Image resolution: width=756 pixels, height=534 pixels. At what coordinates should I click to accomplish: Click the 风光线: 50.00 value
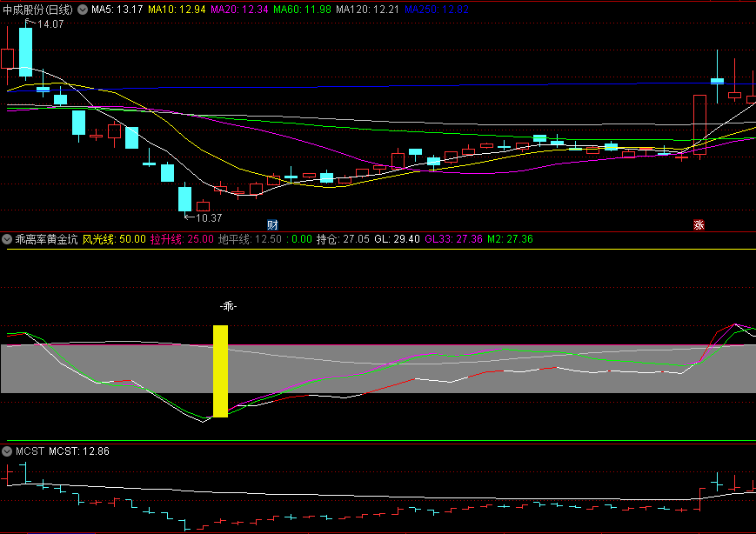114,239
